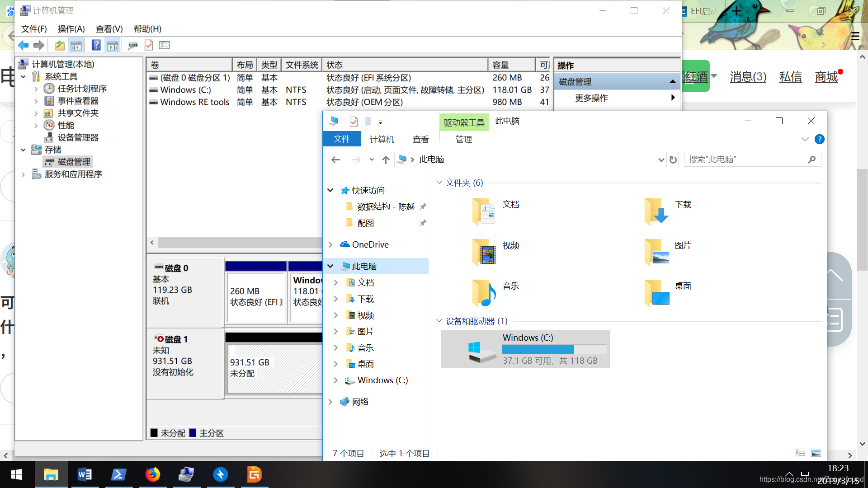
Task: Click the 搜索"此电脑" search box
Action: (x=752, y=160)
